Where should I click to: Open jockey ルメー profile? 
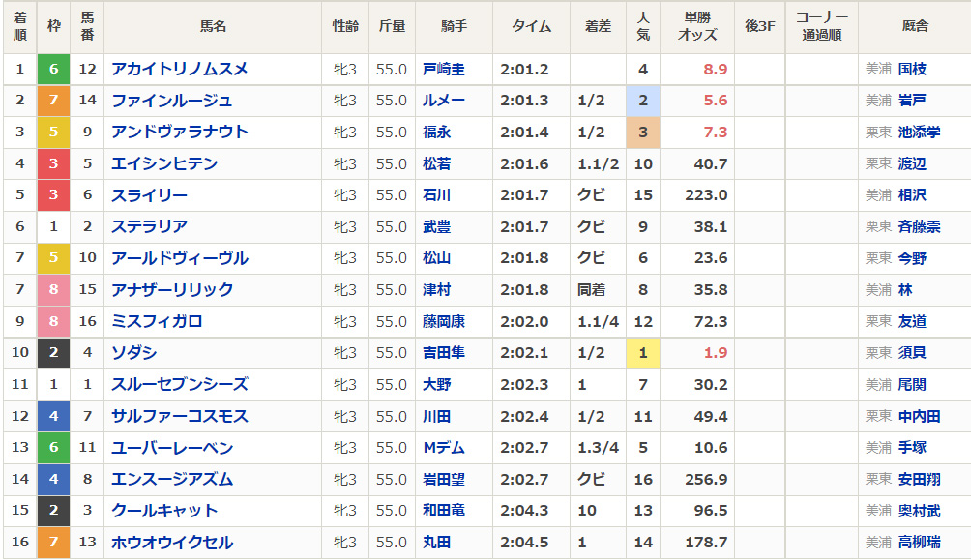pos(443,101)
